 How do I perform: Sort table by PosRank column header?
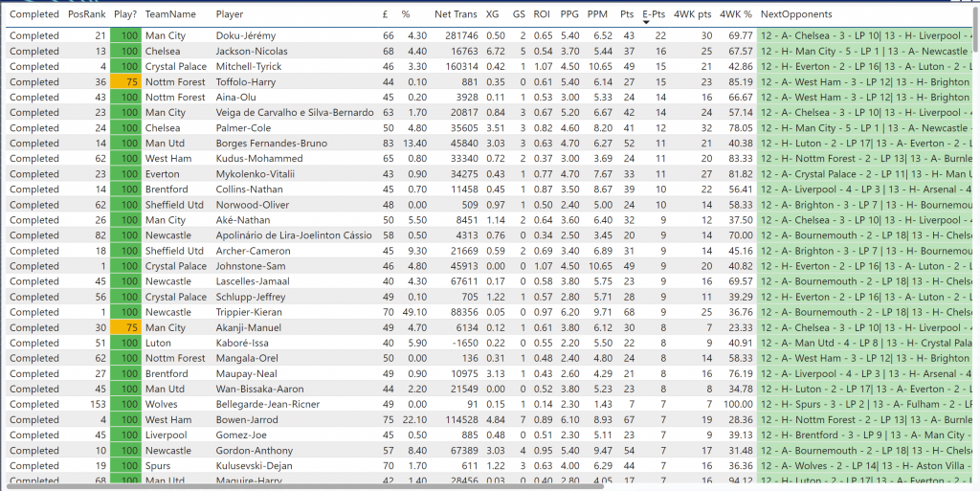pyautogui.click(x=87, y=14)
